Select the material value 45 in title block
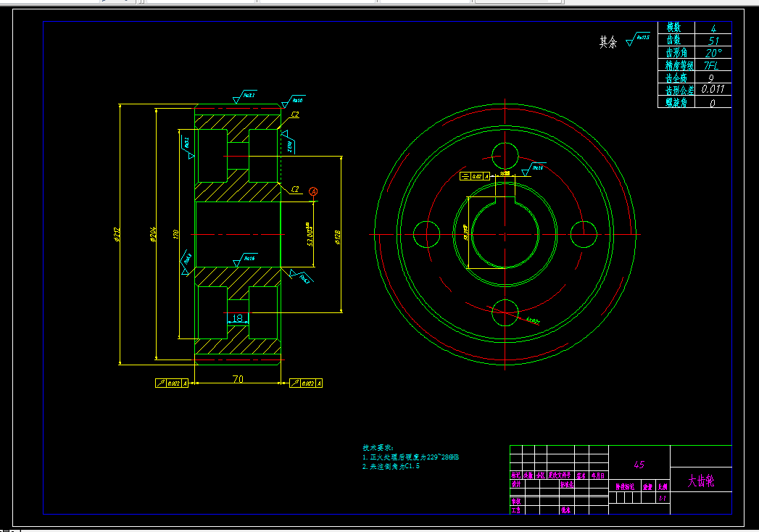Viewport: 759px width, 532px height. click(639, 465)
